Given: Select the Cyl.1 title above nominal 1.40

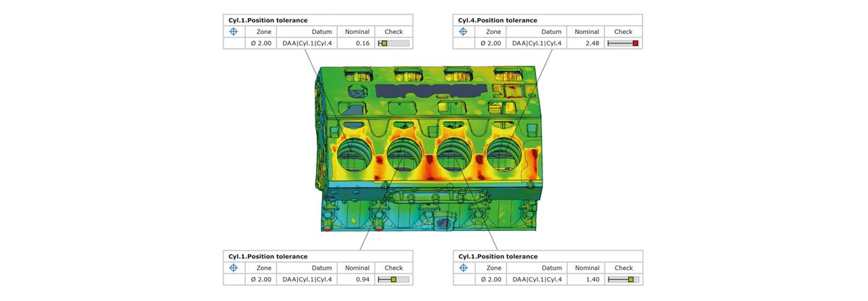Looking at the screenshot, I should tap(498, 256).
